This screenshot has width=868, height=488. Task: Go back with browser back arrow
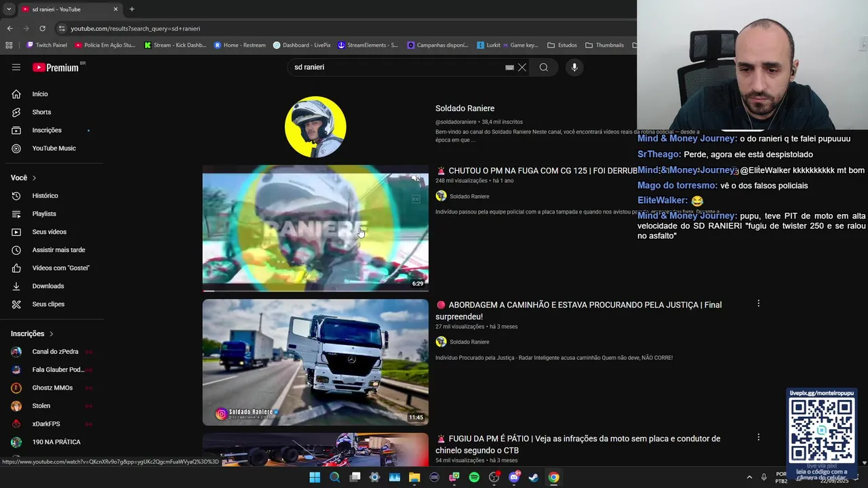(9, 28)
